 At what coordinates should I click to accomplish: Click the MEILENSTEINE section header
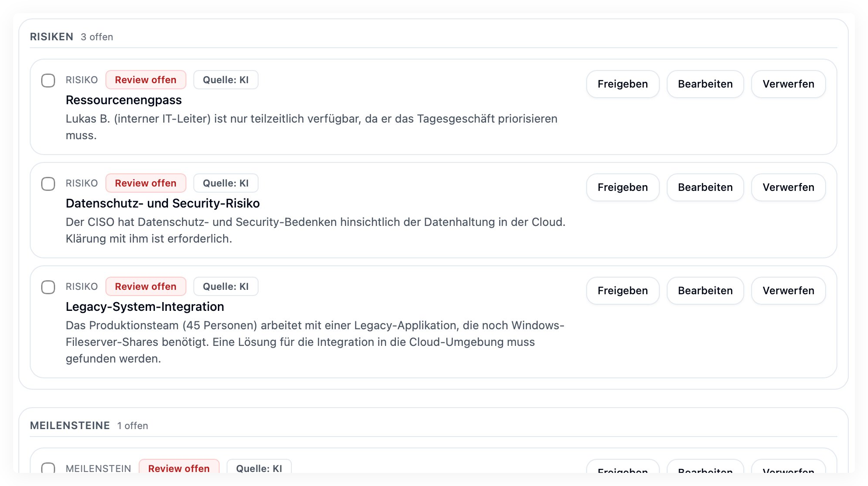[x=70, y=425]
